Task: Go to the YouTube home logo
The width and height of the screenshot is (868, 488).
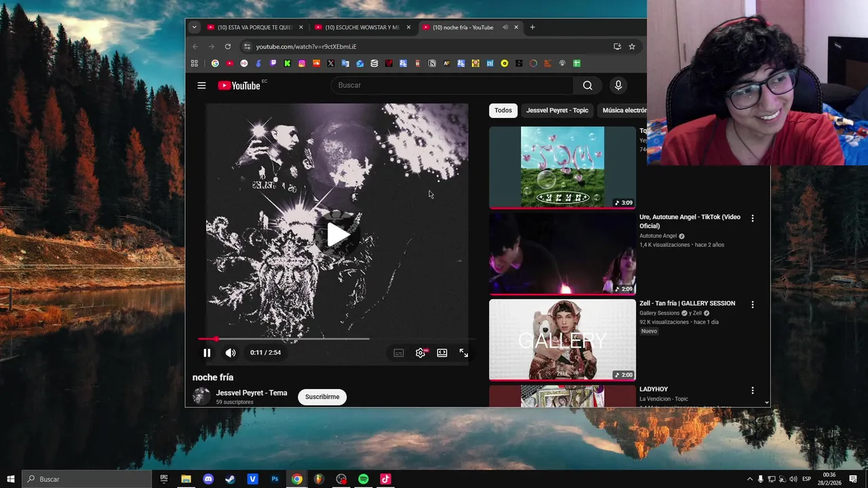Action: (239, 85)
